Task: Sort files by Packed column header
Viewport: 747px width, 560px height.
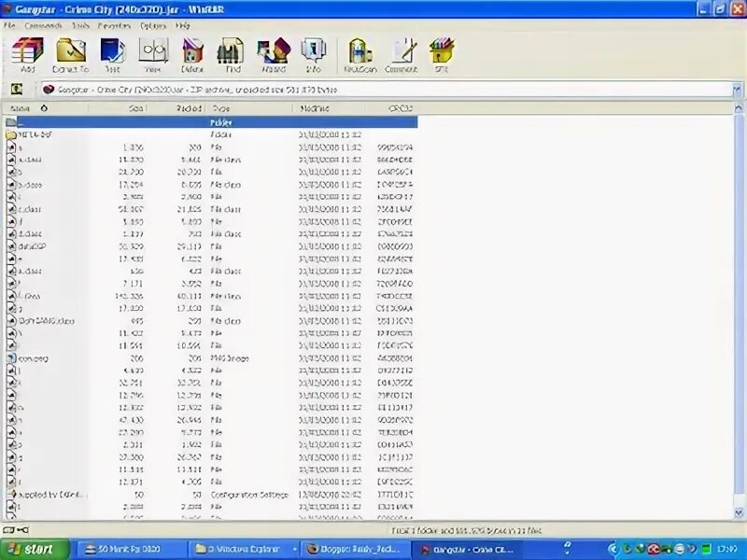Action: (176, 108)
